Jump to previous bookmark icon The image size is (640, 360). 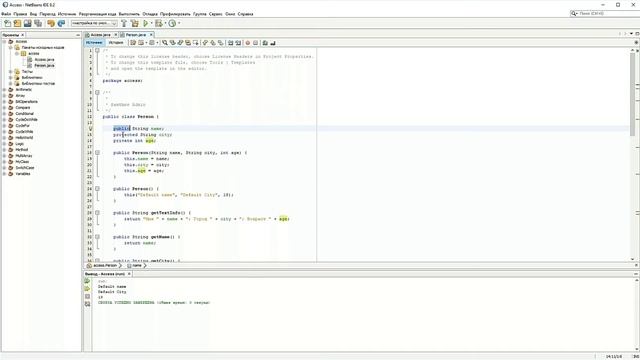click(205, 42)
